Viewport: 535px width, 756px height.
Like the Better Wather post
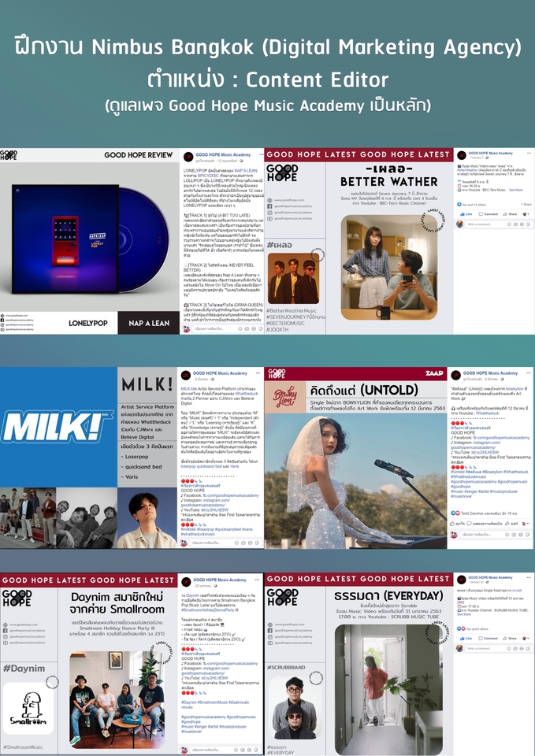point(466,214)
